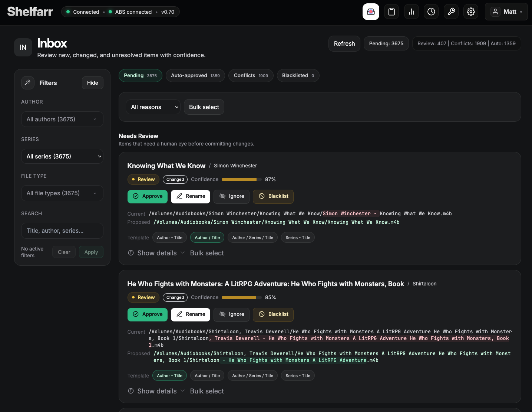Click the wrench tools icon

[x=451, y=12]
